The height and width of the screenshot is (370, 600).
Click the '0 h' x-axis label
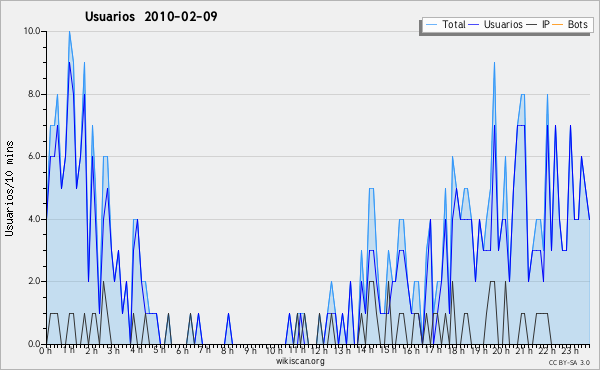click(x=45, y=351)
